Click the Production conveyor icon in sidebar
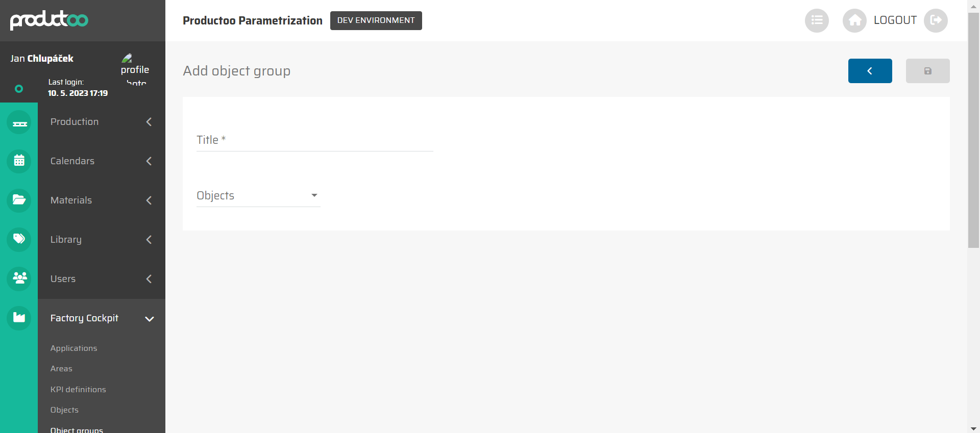This screenshot has width=980, height=433. (x=19, y=122)
